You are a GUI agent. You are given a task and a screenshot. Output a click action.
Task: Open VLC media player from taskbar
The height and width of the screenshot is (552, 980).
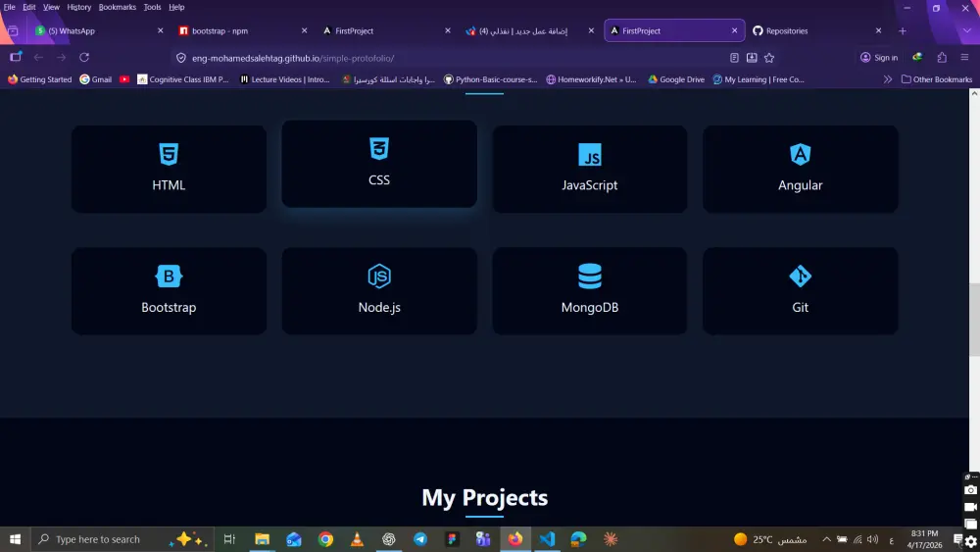[357, 539]
